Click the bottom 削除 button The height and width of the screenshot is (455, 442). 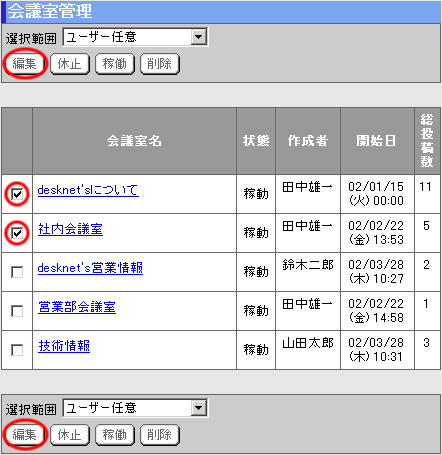[x=160, y=435]
